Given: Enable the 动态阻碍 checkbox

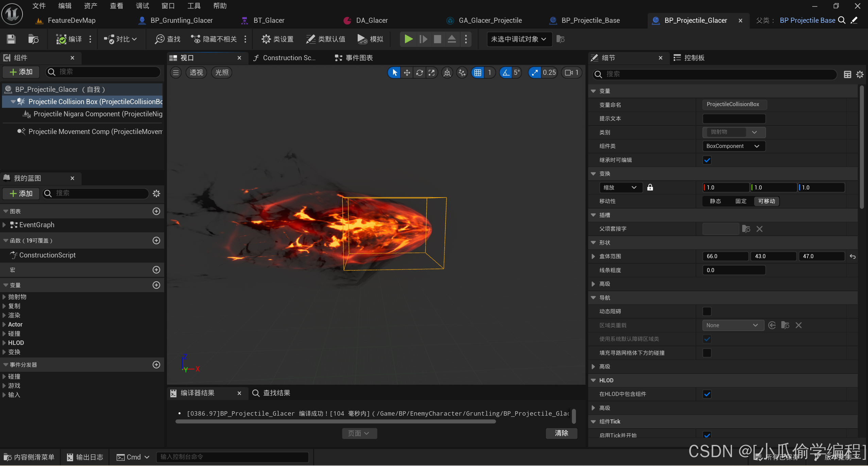Looking at the screenshot, I should point(707,311).
